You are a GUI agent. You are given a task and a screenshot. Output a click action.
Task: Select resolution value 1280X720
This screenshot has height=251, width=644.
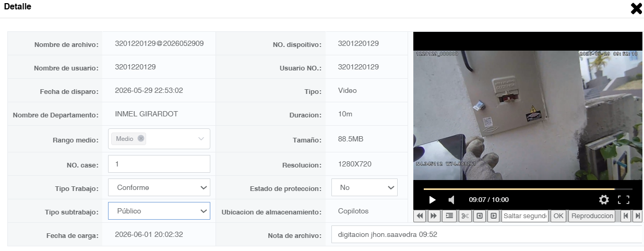(355, 164)
